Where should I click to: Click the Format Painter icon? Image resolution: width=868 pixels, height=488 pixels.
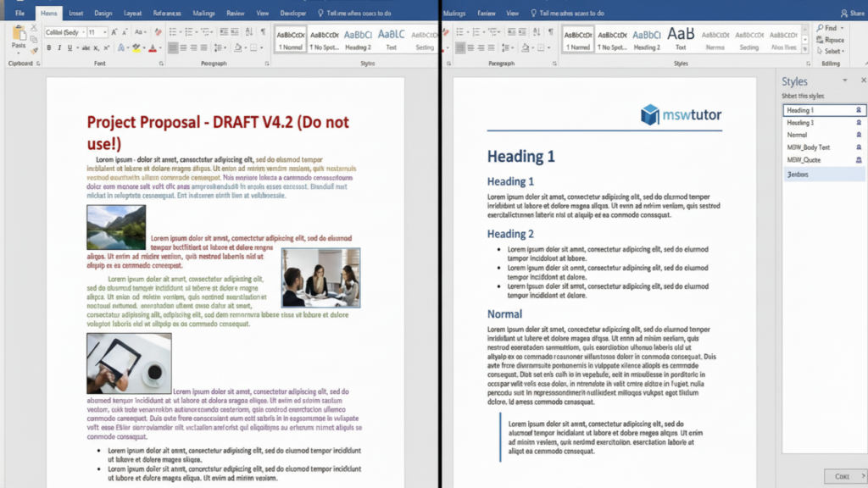tap(33, 52)
